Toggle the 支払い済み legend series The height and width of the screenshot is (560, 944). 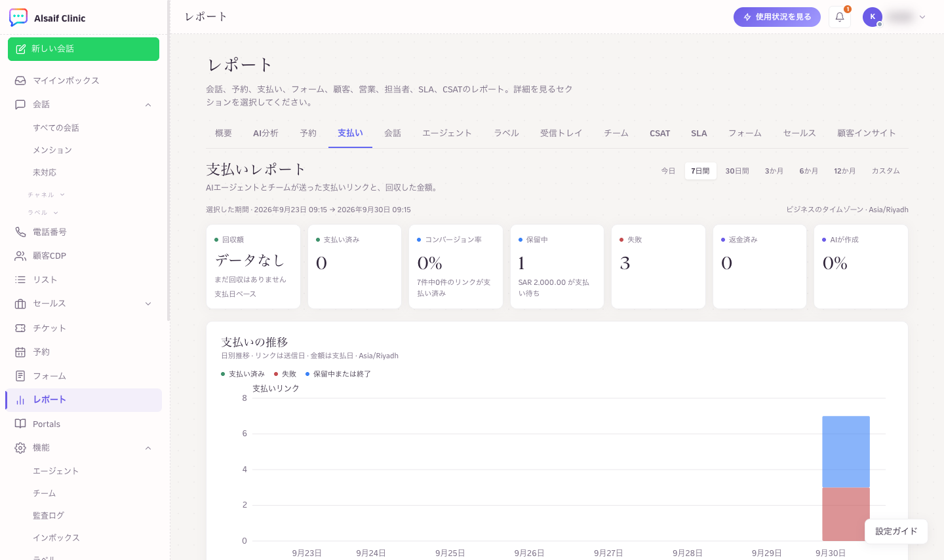pyautogui.click(x=243, y=374)
